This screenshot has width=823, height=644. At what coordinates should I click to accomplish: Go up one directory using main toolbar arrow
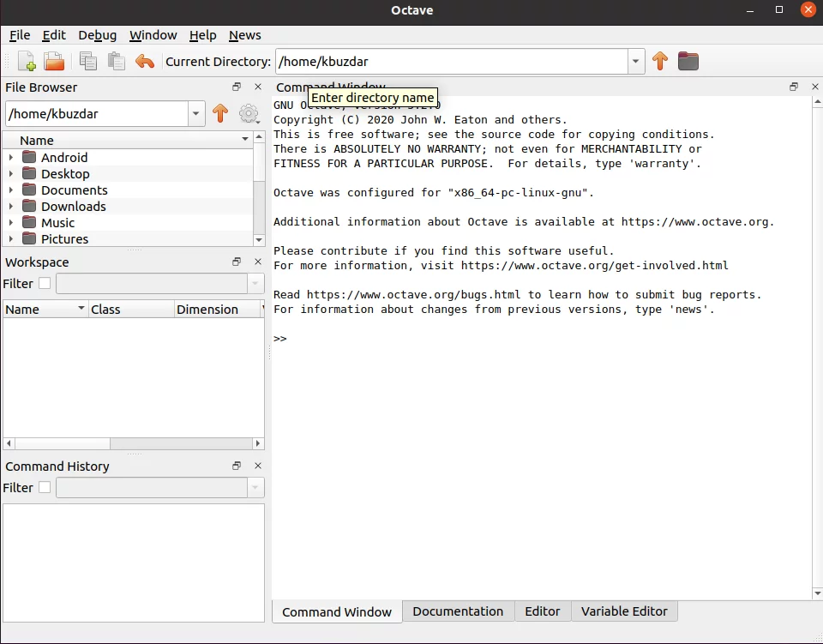click(660, 62)
